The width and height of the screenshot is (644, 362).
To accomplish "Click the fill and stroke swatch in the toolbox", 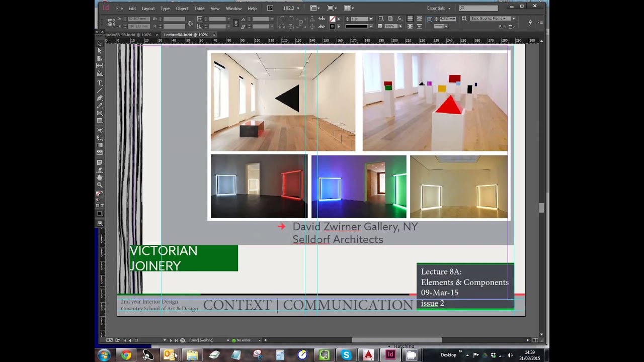I will (x=100, y=195).
